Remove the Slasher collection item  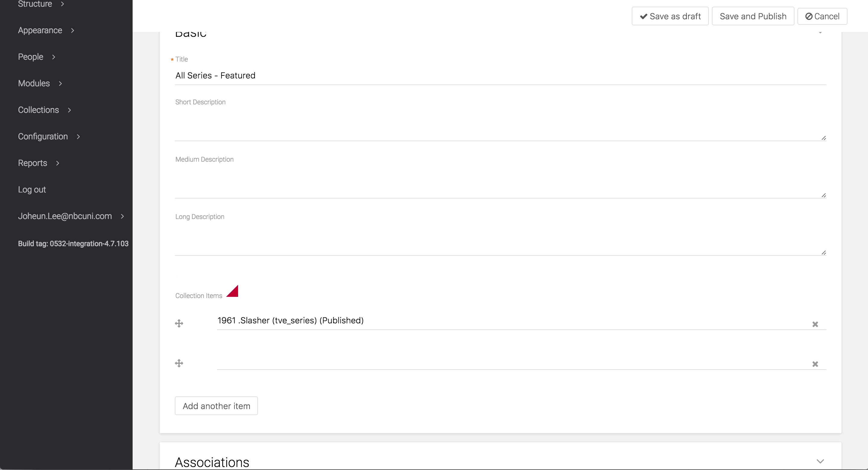[x=815, y=324]
